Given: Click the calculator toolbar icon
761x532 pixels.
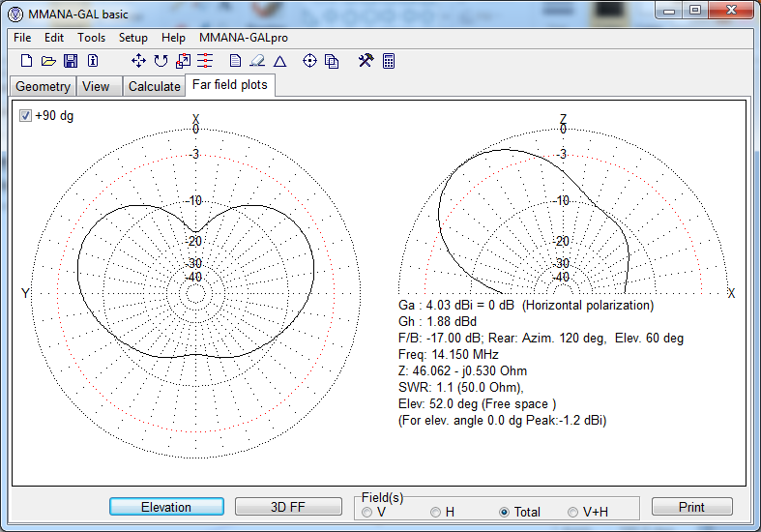Looking at the screenshot, I should [389, 61].
